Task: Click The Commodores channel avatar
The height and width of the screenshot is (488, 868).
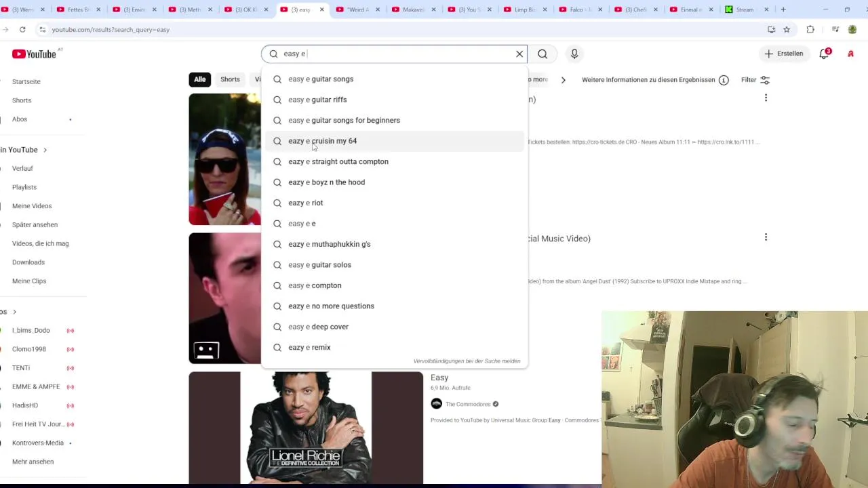Action: click(436, 404)
